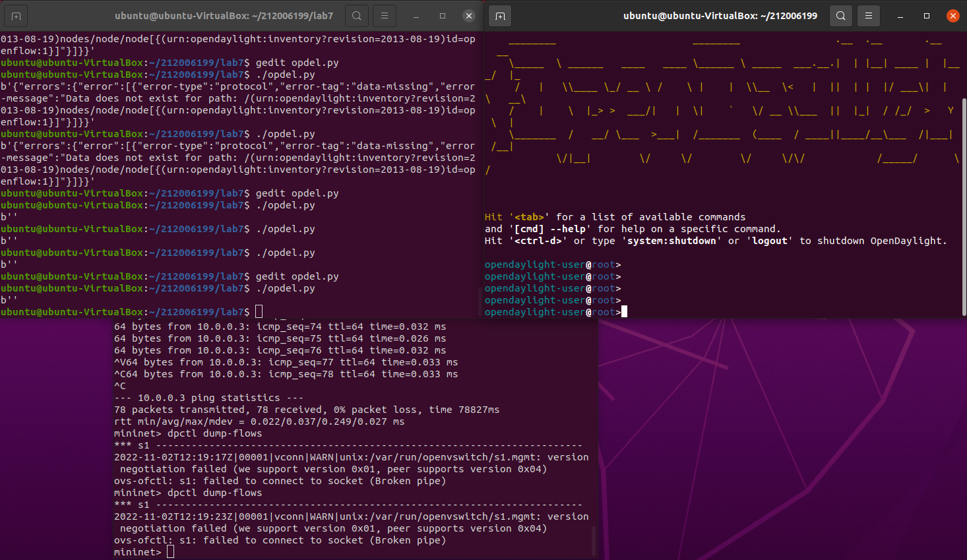The height and width of the screenshot is (560, 967).
Task: Open a new tab in the lab7 terminal
Action: [16, 16]
